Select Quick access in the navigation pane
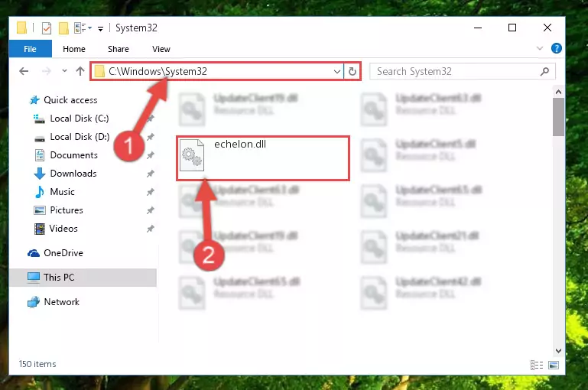The height and width of the screenshot is (390, 588). click(70, 100)
